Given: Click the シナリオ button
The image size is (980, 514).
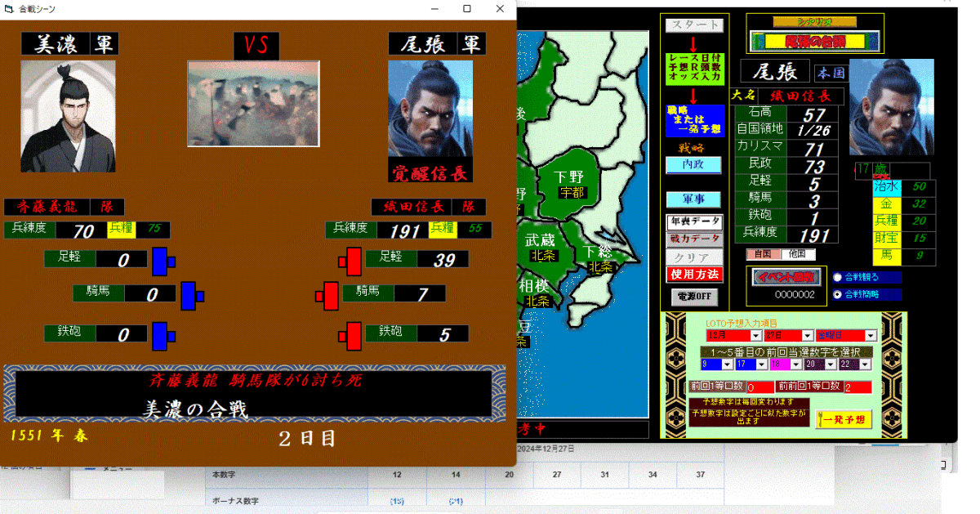Looking at the screenshot, I should point(814,21).
